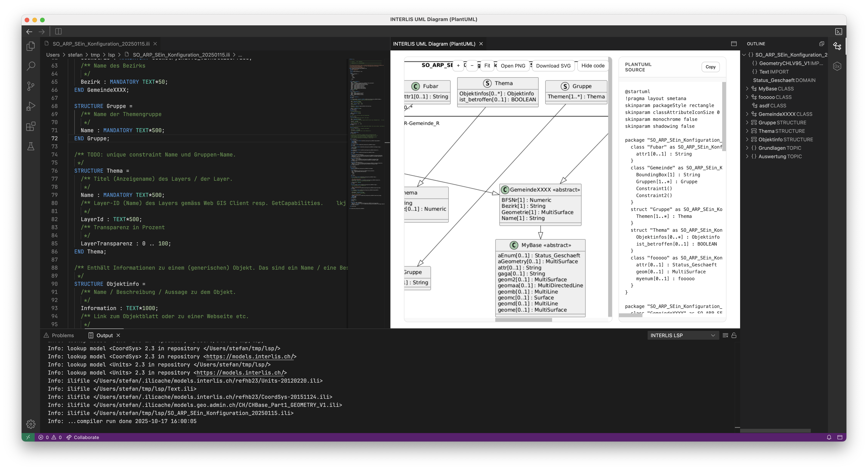Hide the PlantUML source code

[x=593, y=66]
